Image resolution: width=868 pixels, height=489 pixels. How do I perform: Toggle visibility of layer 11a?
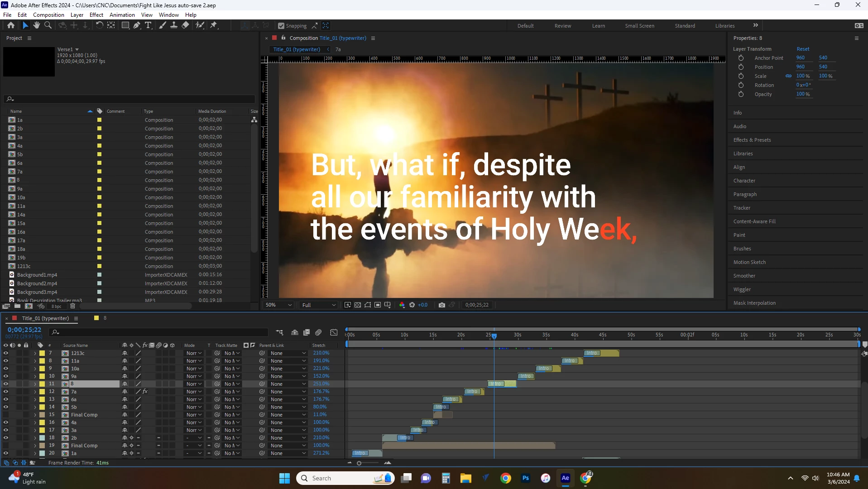click(x=5, y=361)
